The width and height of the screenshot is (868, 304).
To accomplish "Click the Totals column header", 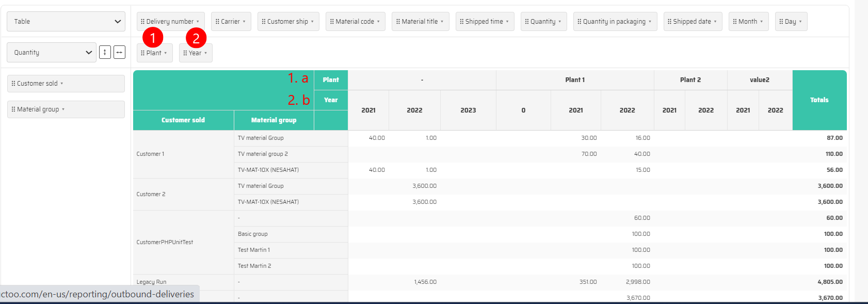I will 819,100.
